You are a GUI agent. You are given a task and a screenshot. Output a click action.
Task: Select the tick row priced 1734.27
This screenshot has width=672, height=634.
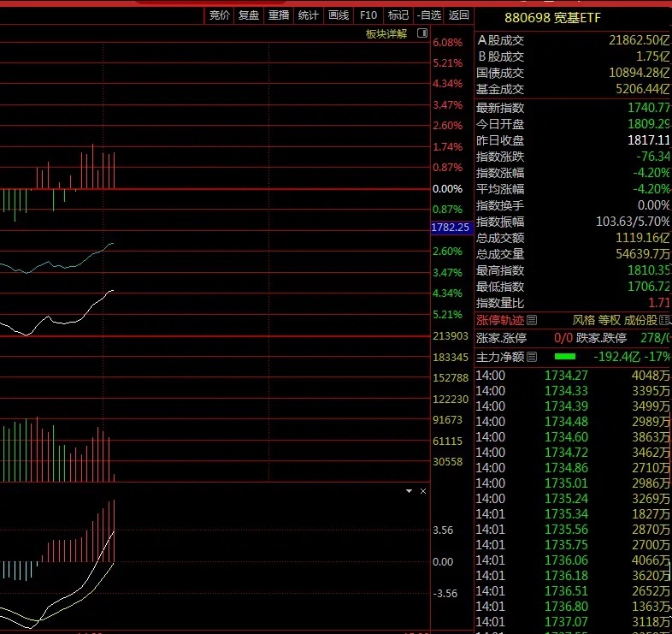(x=573, y=376)
